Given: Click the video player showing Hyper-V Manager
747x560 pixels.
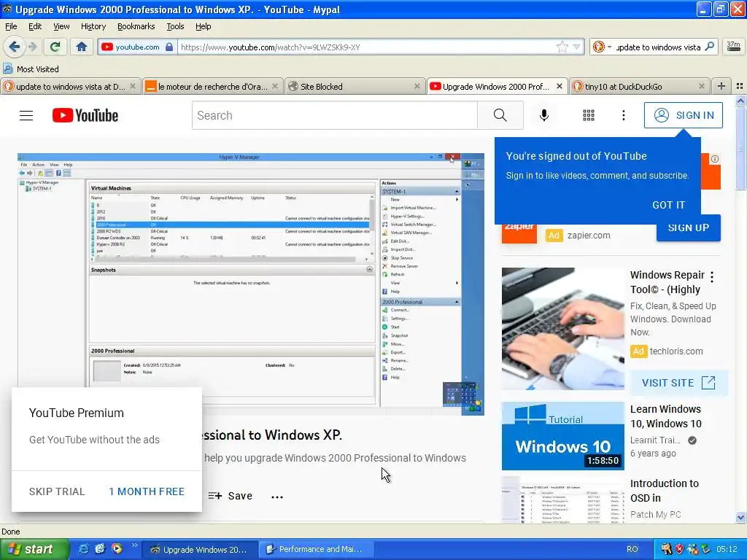Looking at the screenshot, I should (251, 284).
